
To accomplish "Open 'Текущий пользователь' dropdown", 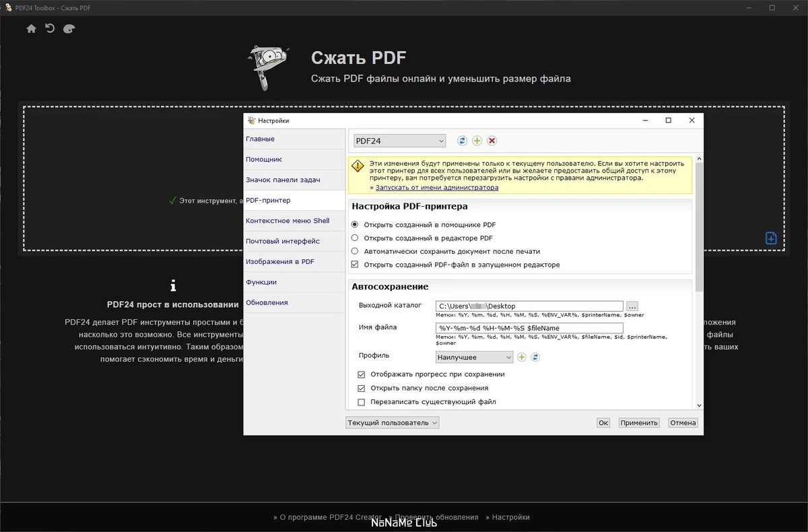I will pyautogui.click(x=393, y=423).
